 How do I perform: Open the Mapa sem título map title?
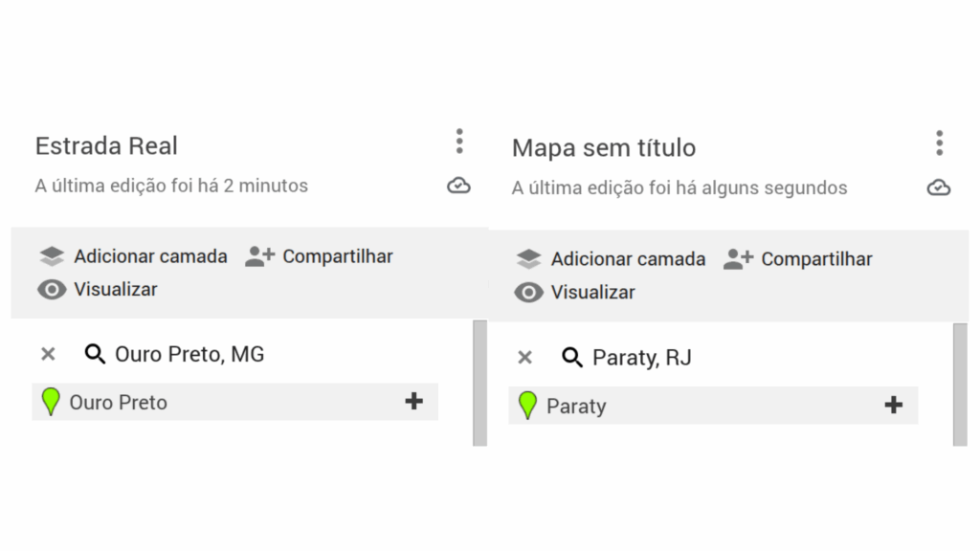click(603, 147)
